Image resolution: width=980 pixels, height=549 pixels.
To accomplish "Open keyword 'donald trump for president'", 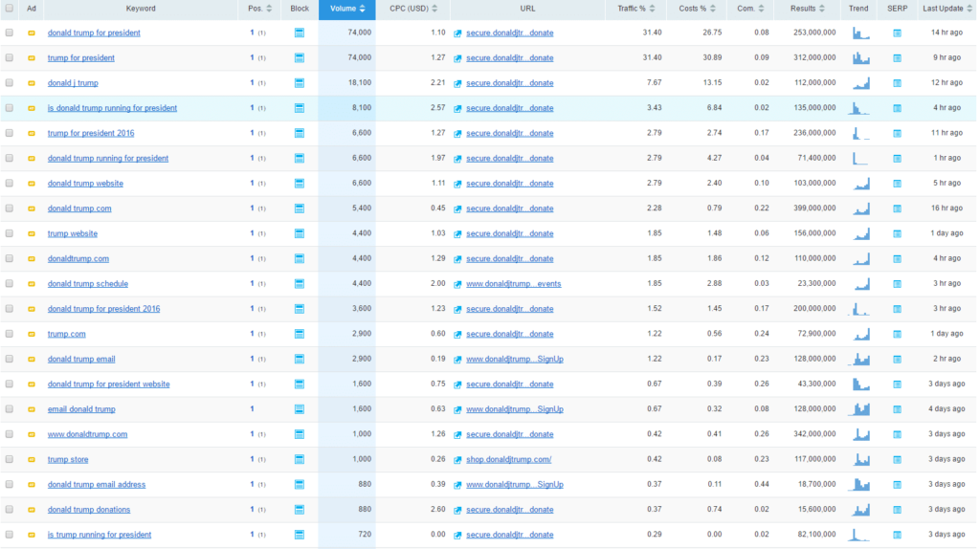I will 94,33.
